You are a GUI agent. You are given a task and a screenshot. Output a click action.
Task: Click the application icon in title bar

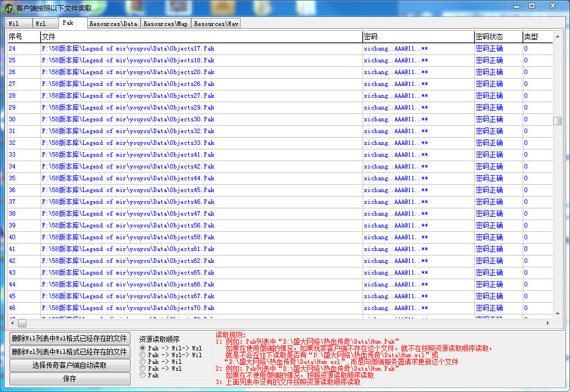pyautogui.click(x=8, y=8)
